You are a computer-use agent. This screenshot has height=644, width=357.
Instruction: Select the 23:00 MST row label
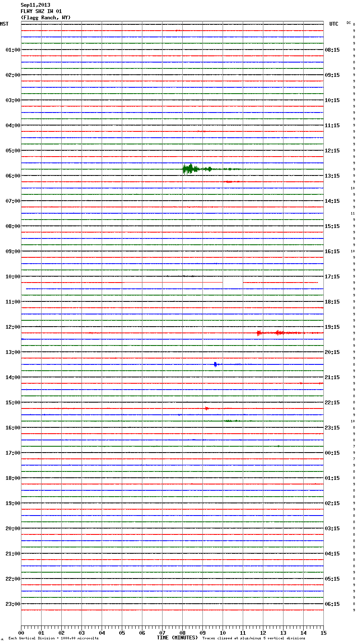point(13,604)
